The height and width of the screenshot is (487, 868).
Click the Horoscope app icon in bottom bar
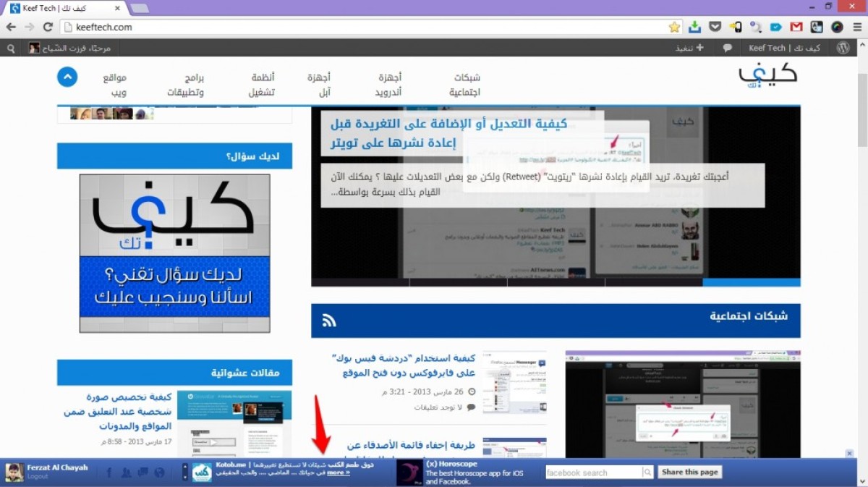pyautogui.click(x=409, y=473)
